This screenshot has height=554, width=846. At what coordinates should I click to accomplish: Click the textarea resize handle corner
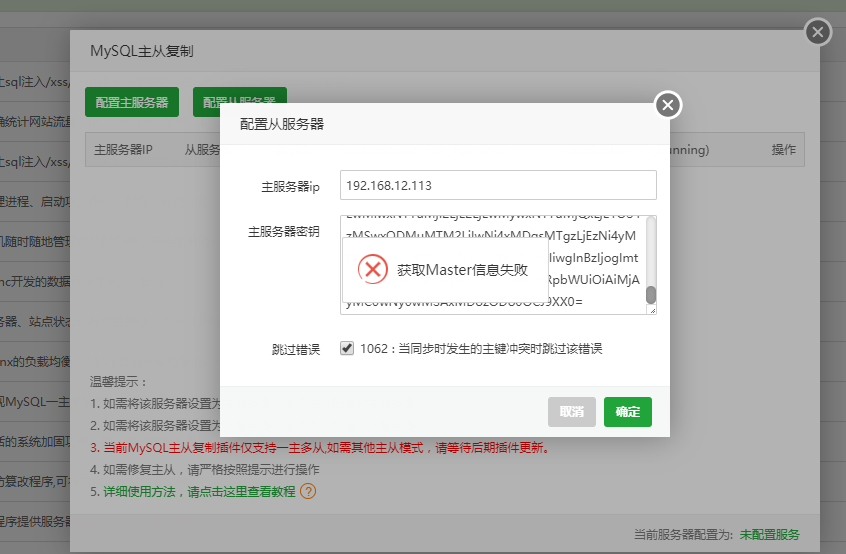point(652,310)
